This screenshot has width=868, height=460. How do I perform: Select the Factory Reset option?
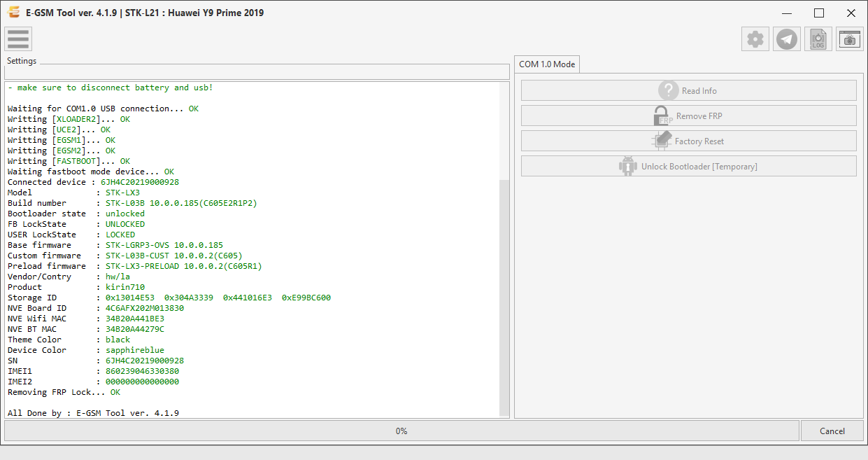688,141
